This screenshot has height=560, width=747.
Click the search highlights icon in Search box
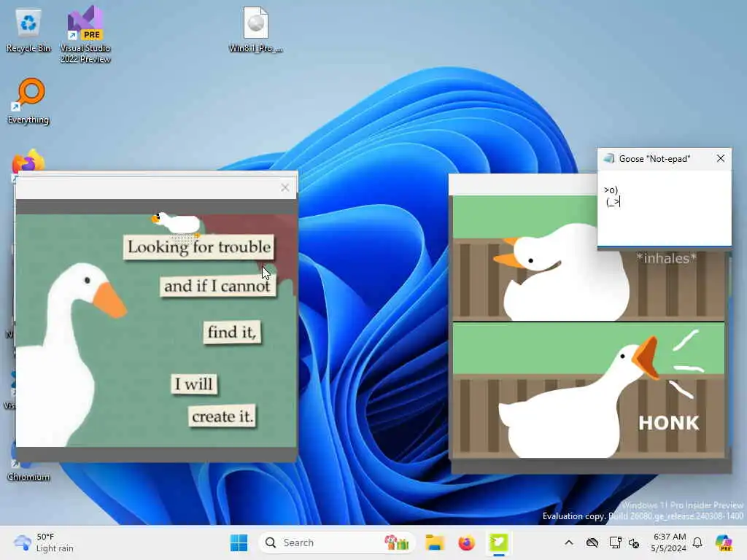pos(398,542)
